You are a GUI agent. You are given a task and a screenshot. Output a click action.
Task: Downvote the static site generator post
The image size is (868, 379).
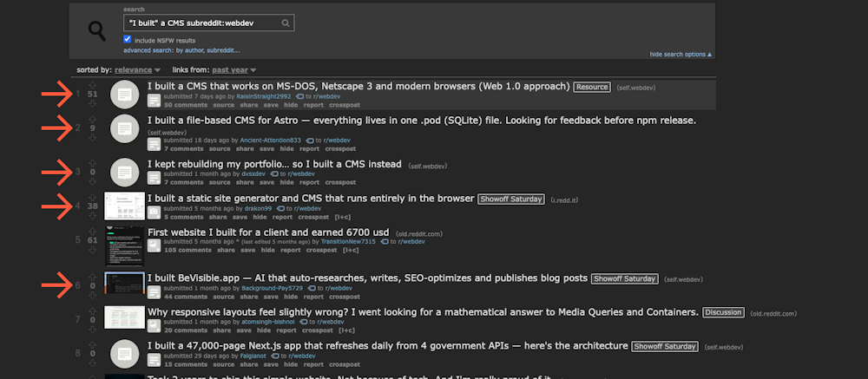[x=93, y=215]
